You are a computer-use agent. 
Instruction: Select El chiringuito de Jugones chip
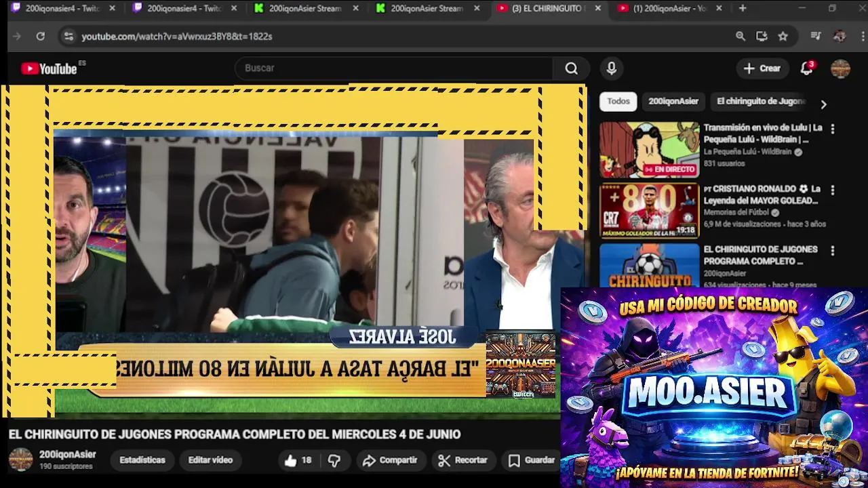(x=761, y=101)
